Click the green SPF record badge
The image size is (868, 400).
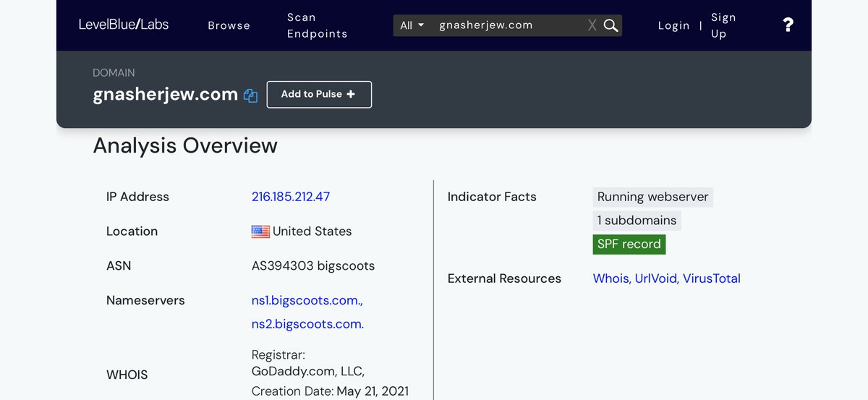(629, 244)
